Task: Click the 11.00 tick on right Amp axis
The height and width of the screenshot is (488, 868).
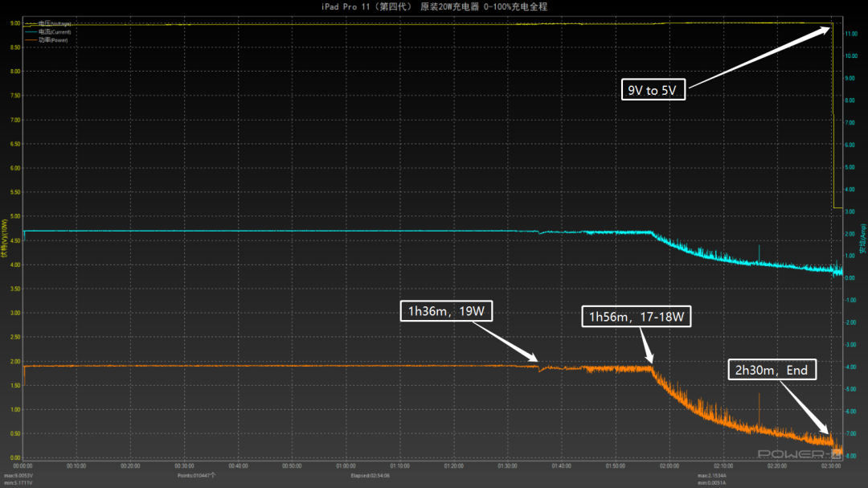Action: pos(851,34)
